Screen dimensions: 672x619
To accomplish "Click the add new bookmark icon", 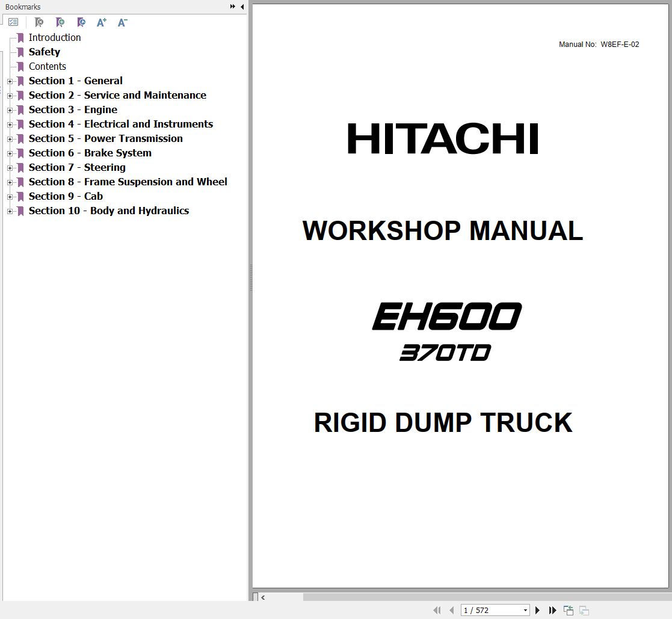I will pyautogui.click(x=60, y=22).
